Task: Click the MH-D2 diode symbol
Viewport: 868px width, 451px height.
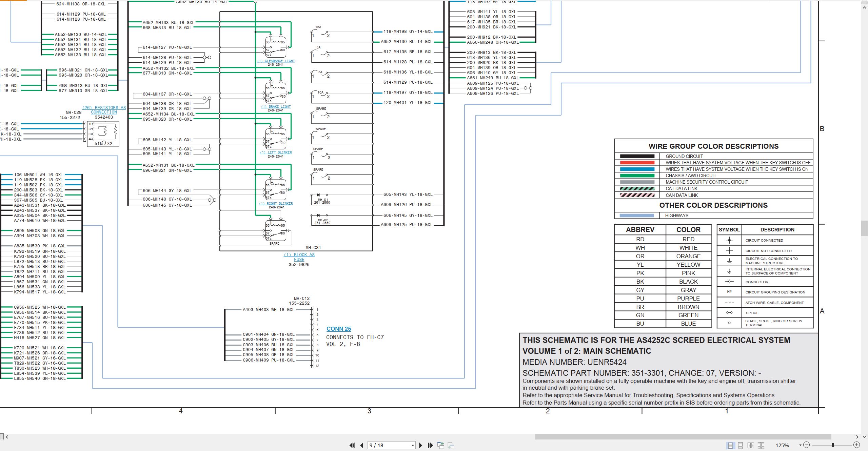Action: (319, 215)
